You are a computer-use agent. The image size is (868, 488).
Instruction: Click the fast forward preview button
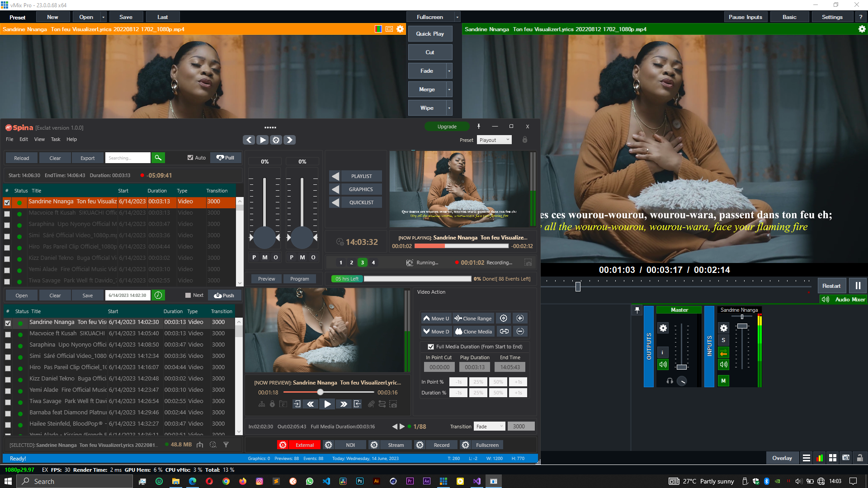pyautogui.click(x=344, y=404)
